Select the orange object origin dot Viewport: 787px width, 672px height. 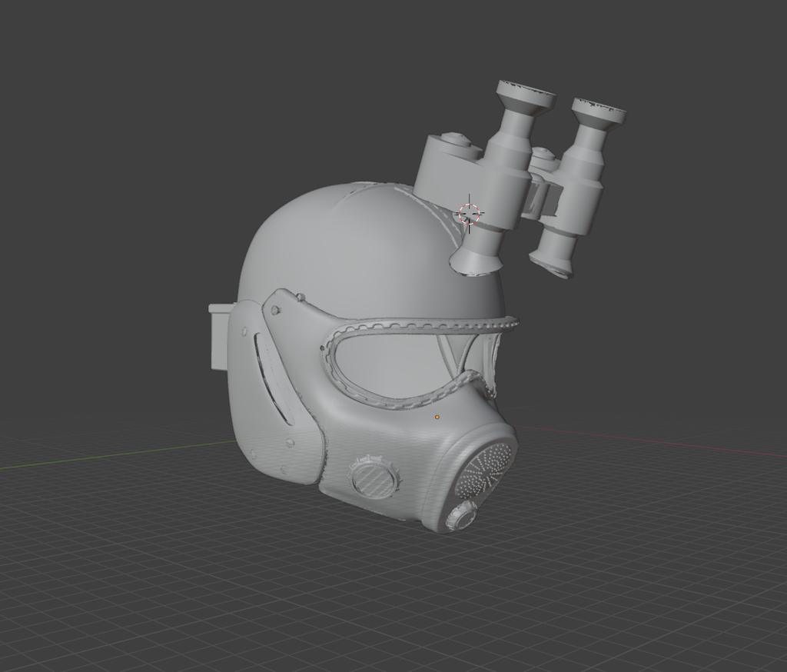pos(437,418)
